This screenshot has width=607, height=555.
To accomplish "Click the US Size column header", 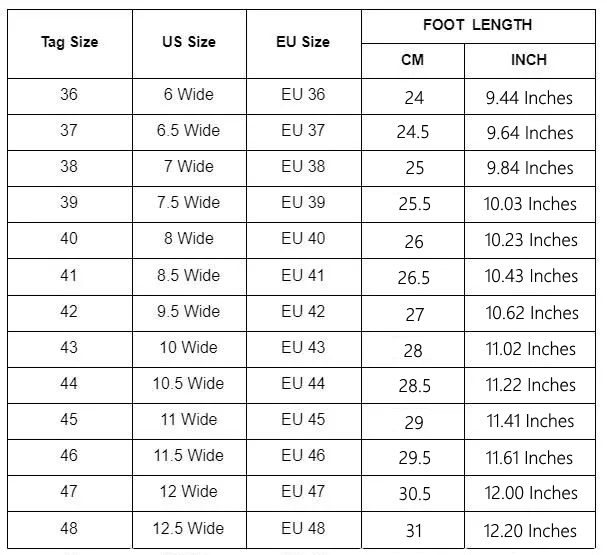I will click(189, 44).
